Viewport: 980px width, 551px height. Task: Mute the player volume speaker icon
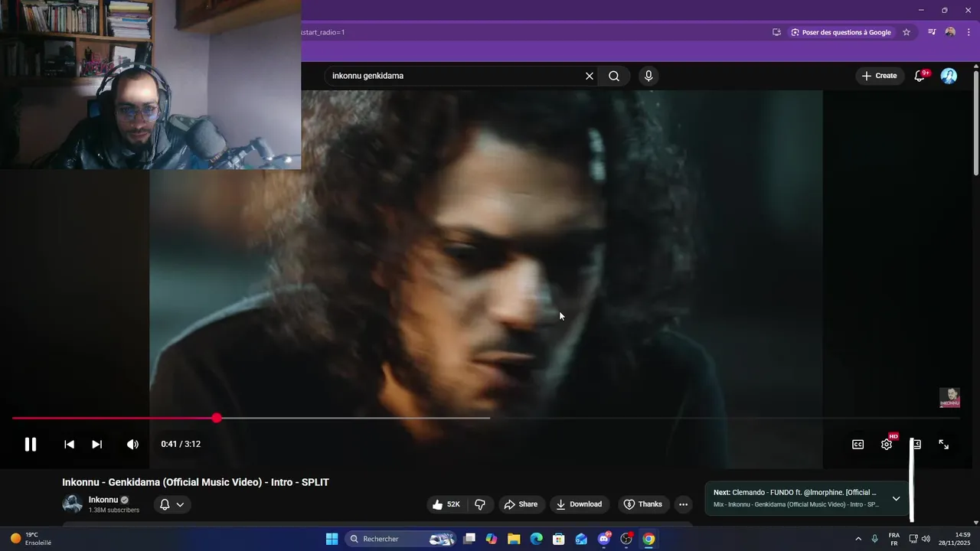pyautogui.click(x=132, y=445)
